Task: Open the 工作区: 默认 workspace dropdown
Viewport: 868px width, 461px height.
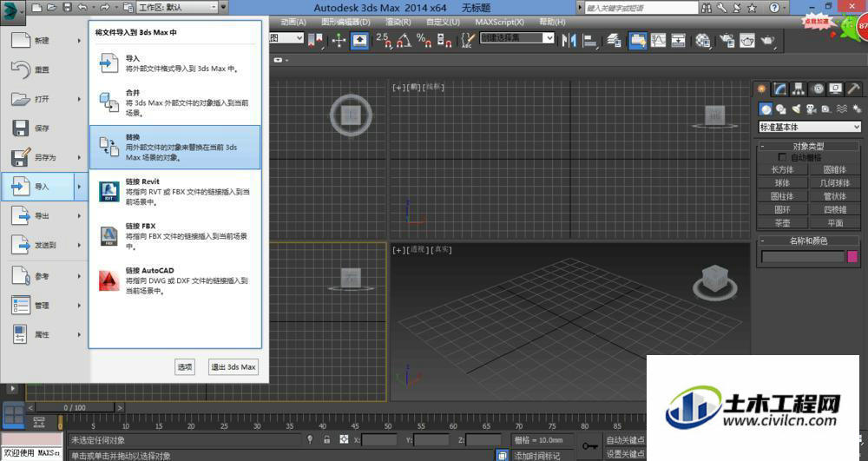Action: (x=178, y=7)
